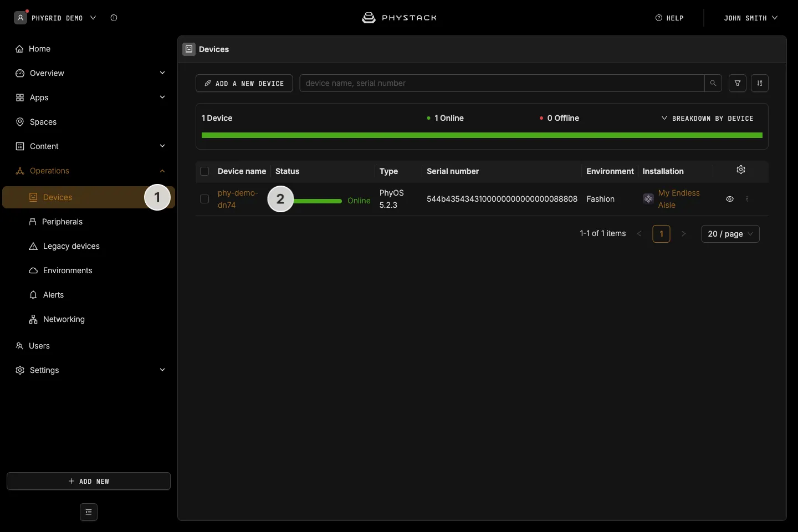Open the John Smith account dropdown
This screenshot has height=532, width=798.
click(x=751, y=18)
